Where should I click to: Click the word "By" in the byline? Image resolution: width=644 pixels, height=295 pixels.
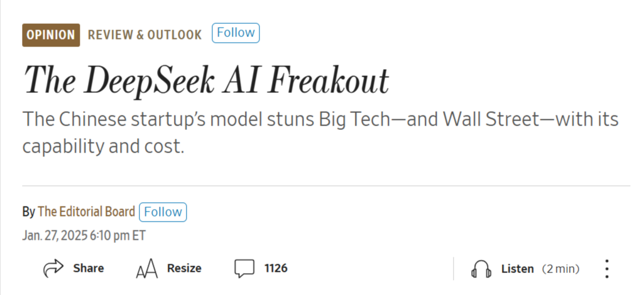pos(28,212)
